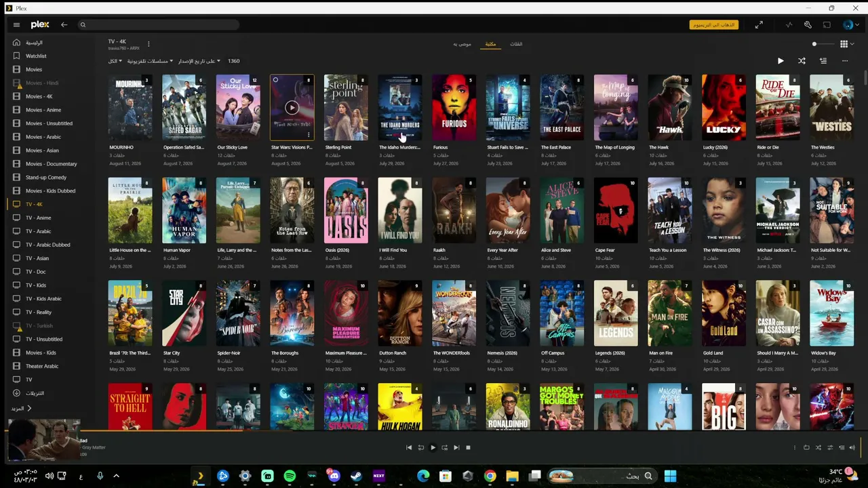The image size is (868, 488).
Task: Open the 'Man on Fire' title link
Action: pyautogui.click(x=660, y=353)
